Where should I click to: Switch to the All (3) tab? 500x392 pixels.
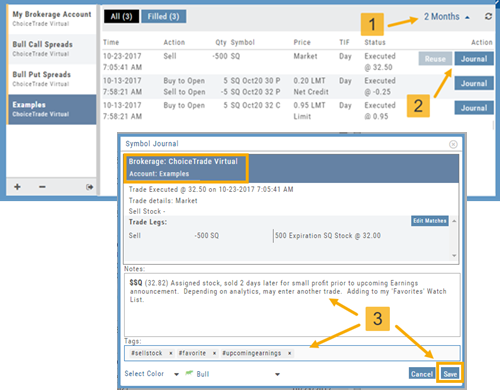coord(121,16)
